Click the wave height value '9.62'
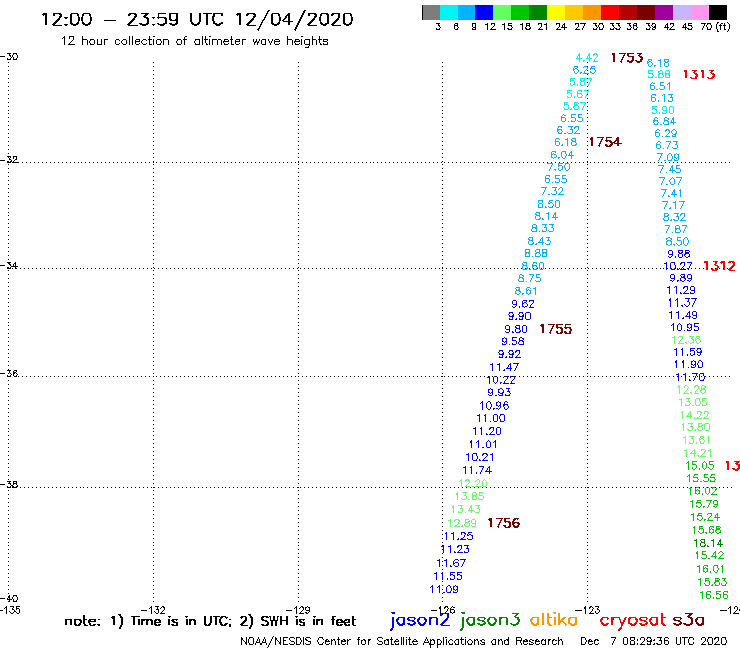 [523, 304]
